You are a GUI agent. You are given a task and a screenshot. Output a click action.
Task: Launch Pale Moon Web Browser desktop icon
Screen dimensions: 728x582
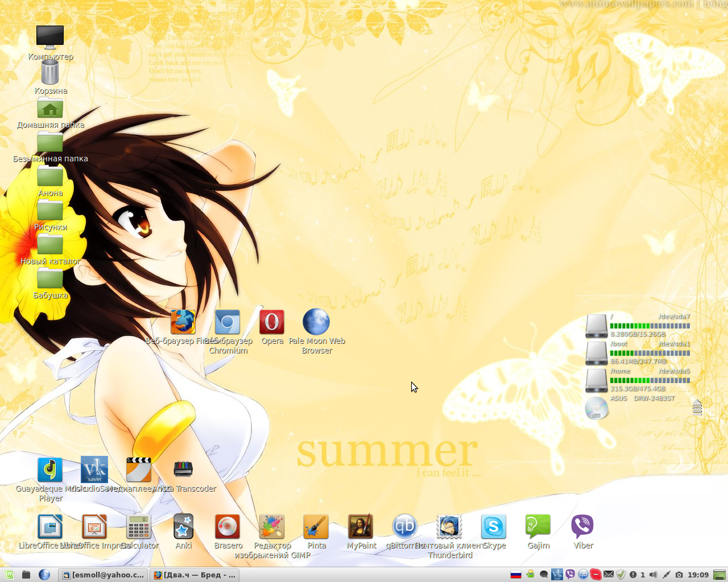[x=316, y=322]
